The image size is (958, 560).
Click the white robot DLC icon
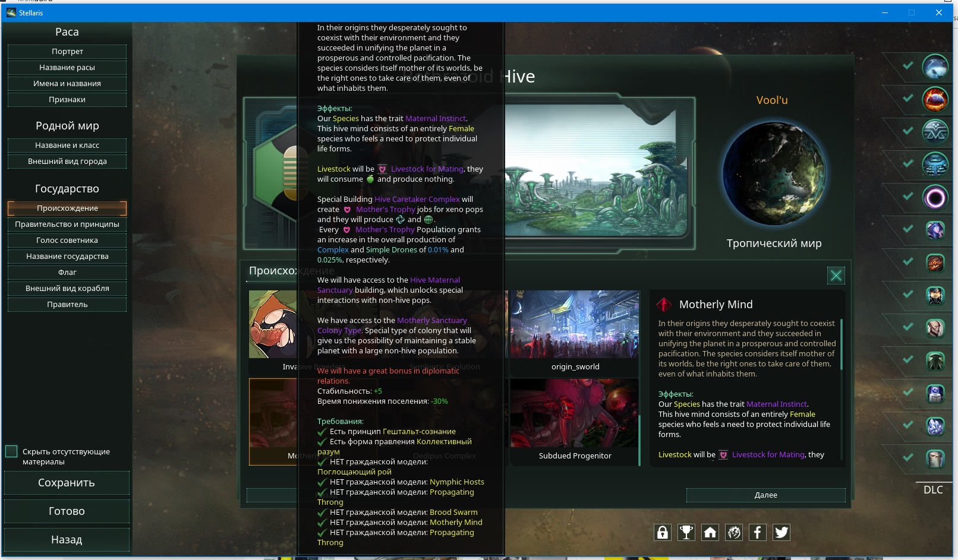click(935, 393)
